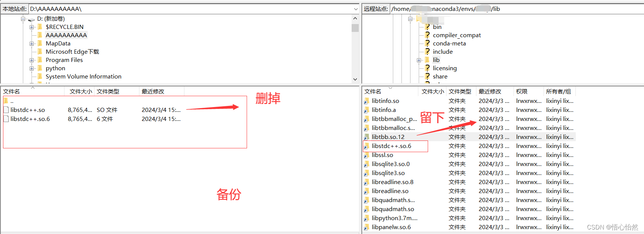The image size is (644, 234).
Task: Expand the remote lib folder node
Action: (419, 60)
